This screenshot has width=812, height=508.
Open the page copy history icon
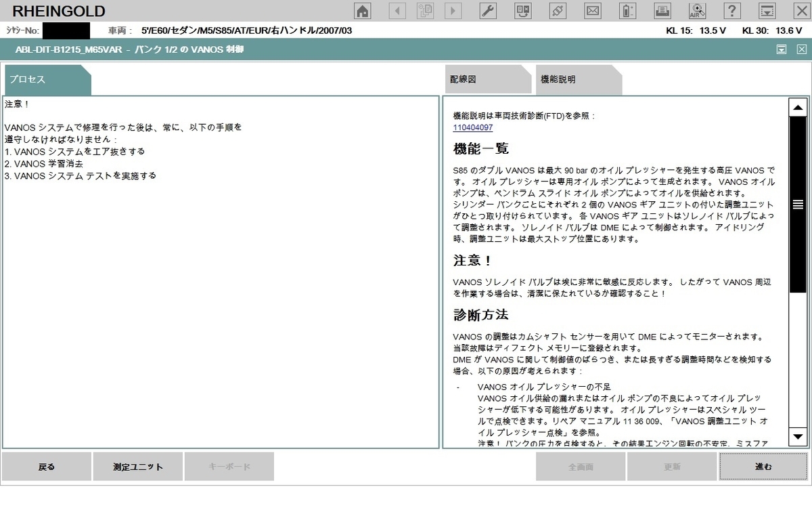click(x=425, y=10)
